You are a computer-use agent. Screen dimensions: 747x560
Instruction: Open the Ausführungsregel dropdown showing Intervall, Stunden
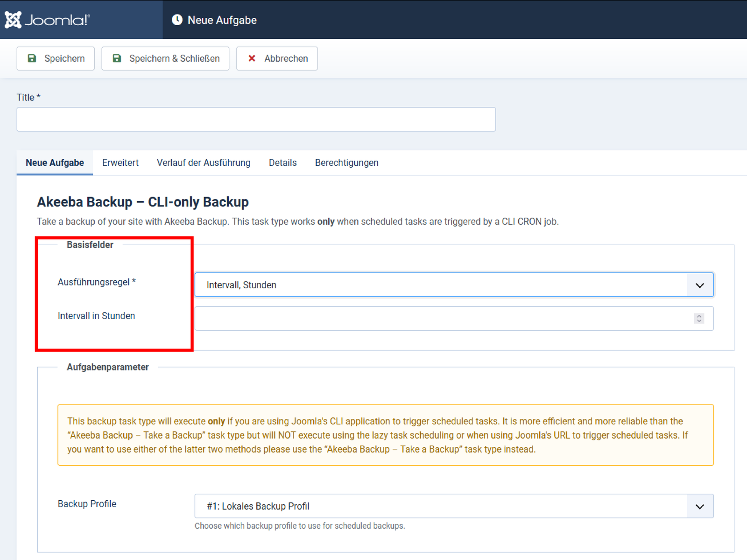(453, 285)
